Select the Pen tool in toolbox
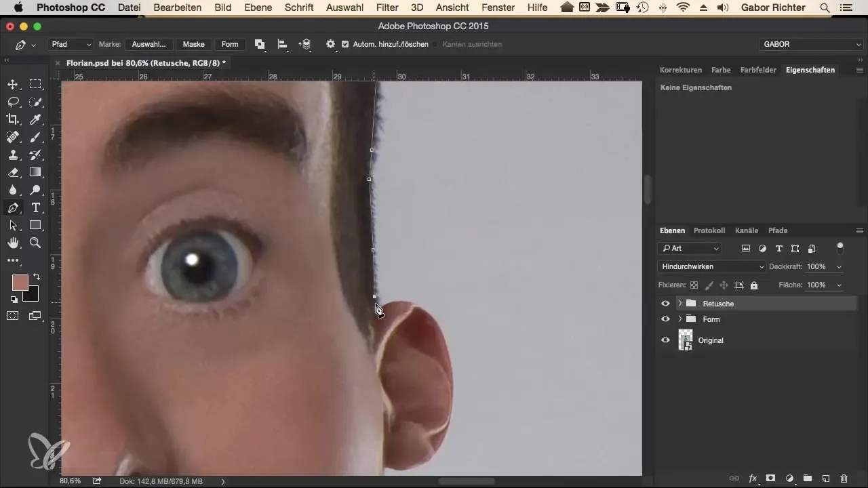Viewport: 868px width, 488px height. 12,208
